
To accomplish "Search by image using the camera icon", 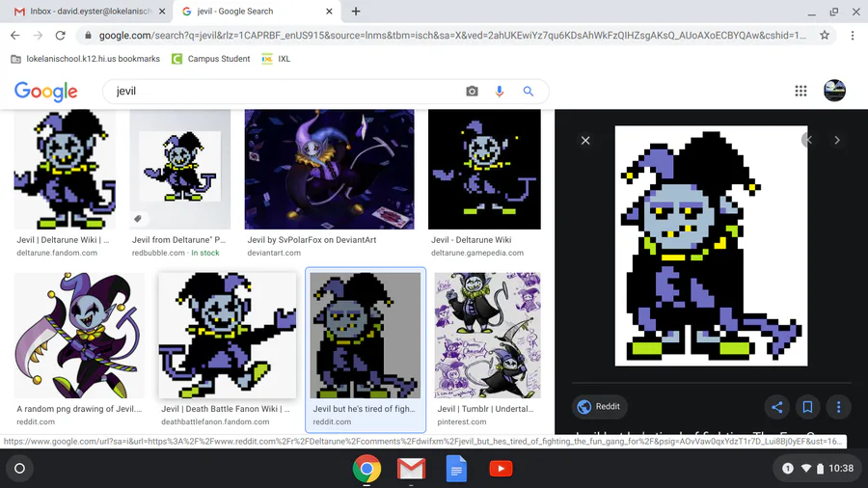I will click(x=472, y=92).
